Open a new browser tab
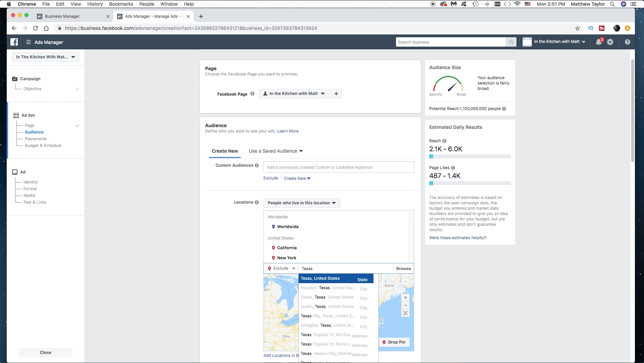This screenshot has width=644, height=363. point(201,16)
